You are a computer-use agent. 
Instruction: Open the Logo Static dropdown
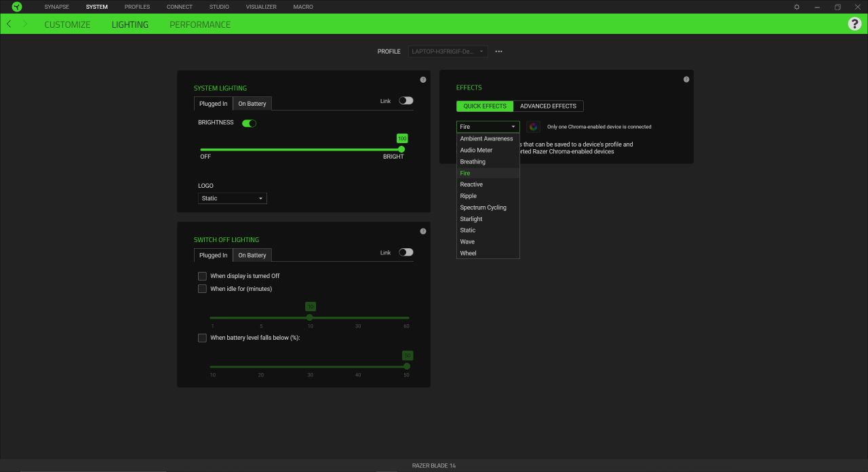tap(232, 198)
